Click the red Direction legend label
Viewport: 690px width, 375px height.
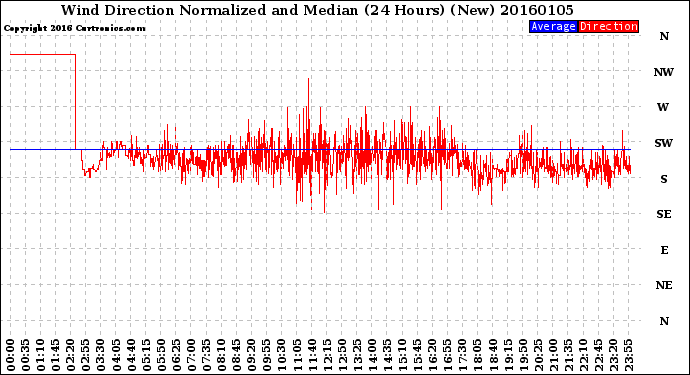pos(608,26)
